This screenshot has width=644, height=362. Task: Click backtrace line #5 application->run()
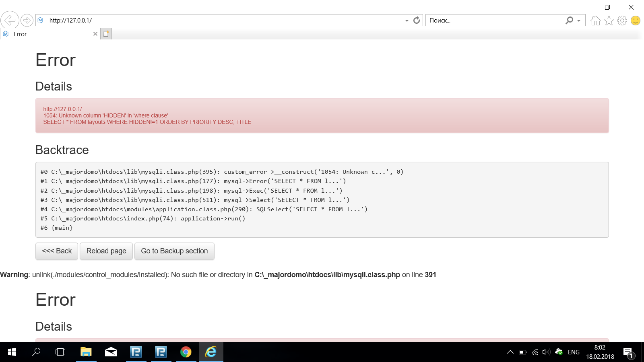pyautogui.click(x=143, y=218)
